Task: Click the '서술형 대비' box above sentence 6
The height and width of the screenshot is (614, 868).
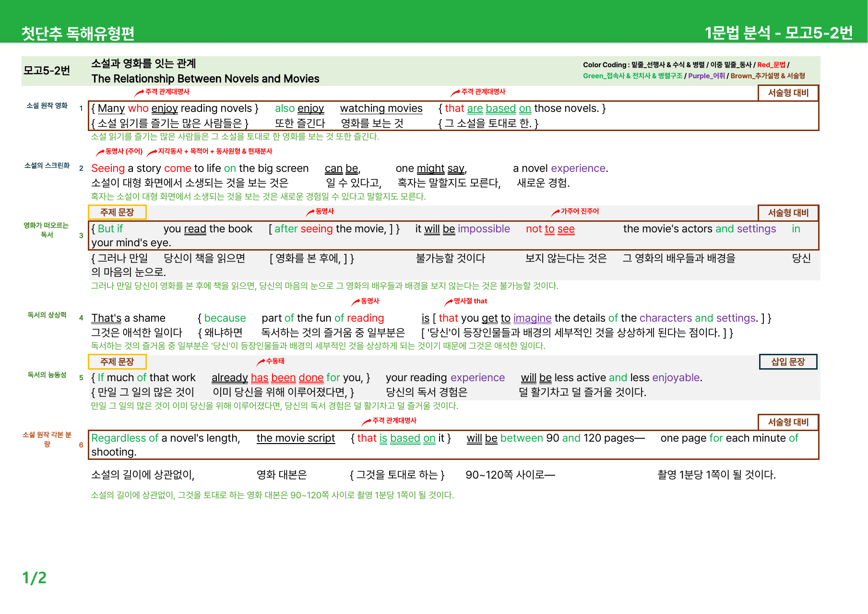Action: [788, 422]
